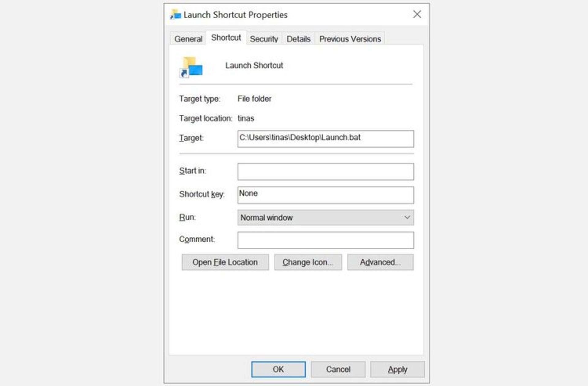Screen dimensions: 588x386
Task: Click the Launch Shortcut folder icon
Action: [191, 67]
